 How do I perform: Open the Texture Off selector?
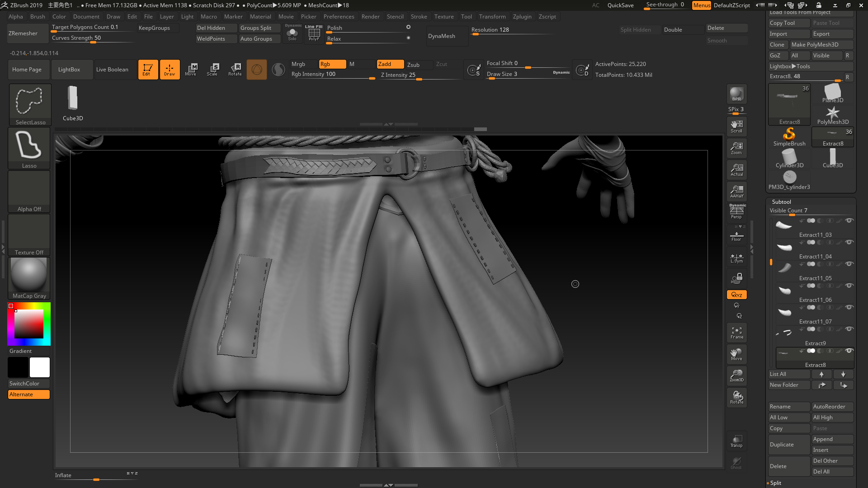coord(29,235)
